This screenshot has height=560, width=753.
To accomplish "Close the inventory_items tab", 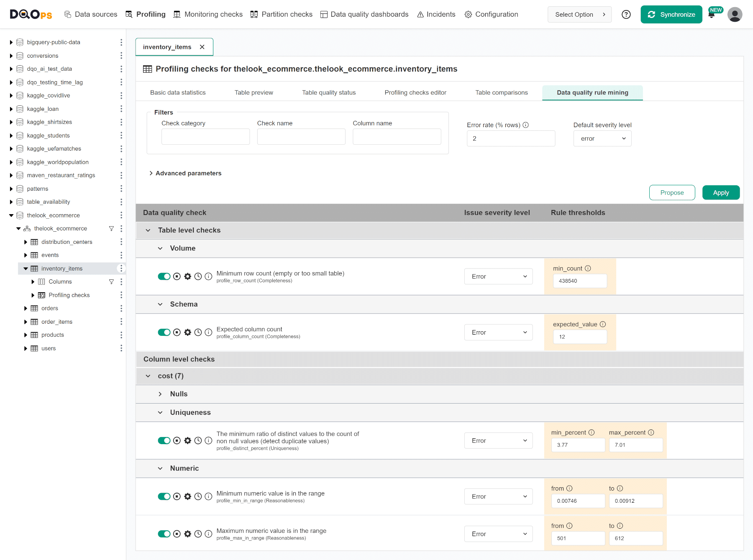I will click(x=202, y=47).
